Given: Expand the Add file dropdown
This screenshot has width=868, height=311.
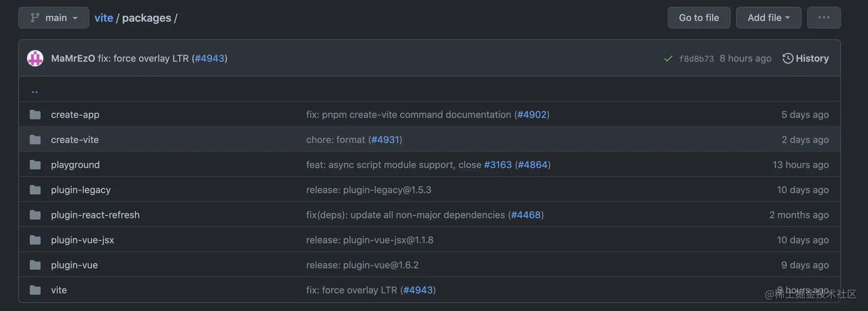Looking at the screenshot, I should click(x=769, y=18).
